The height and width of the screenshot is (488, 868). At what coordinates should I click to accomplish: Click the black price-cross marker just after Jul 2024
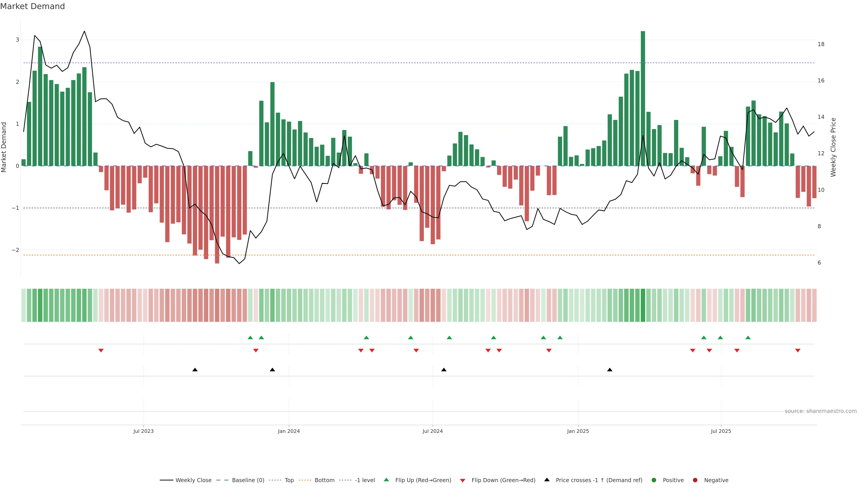(444, 370)
